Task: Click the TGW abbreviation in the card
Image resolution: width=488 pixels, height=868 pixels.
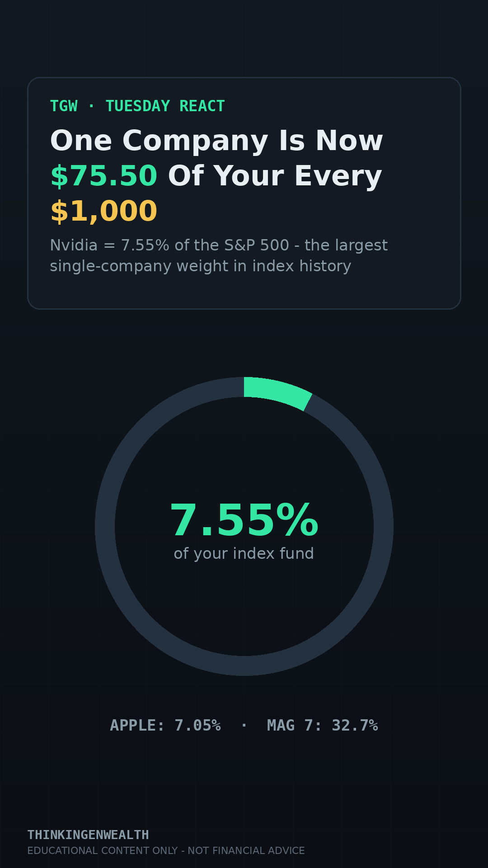Action: (x=64, y=106)
